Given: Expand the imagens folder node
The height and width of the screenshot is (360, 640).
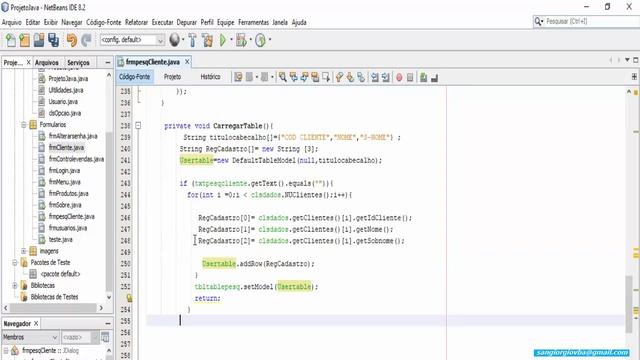Looking at the screenshot, I should pyautogui.click(x=24, y=251).
